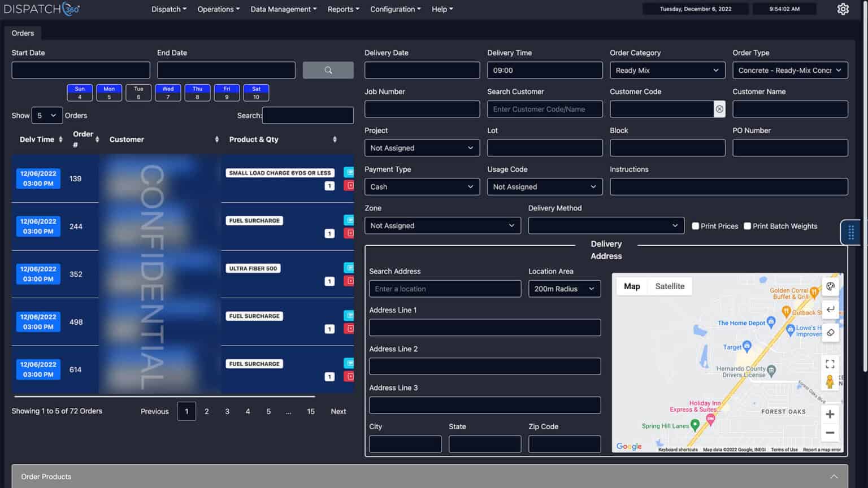Switch the map to Satellite view

(670, 286)
